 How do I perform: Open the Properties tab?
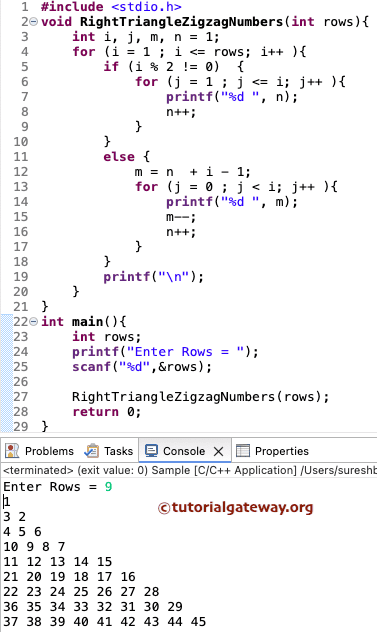click(x=273, y=451)
